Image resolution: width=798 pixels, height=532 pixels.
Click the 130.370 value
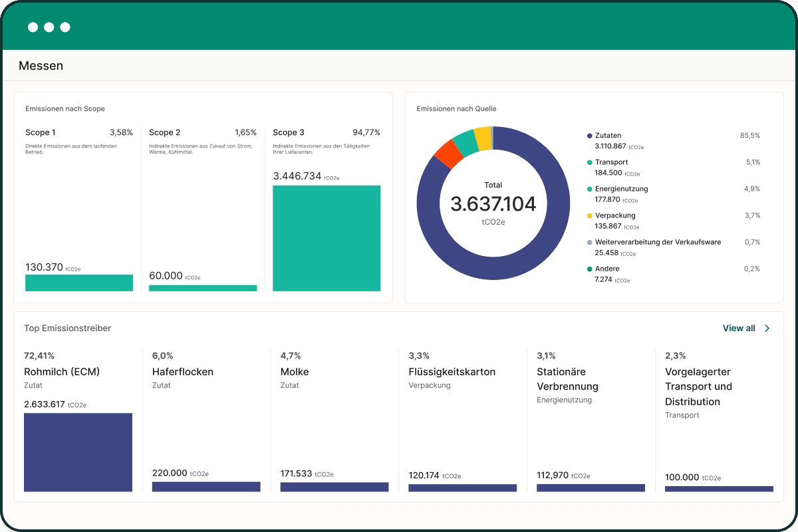coord(44,267)
